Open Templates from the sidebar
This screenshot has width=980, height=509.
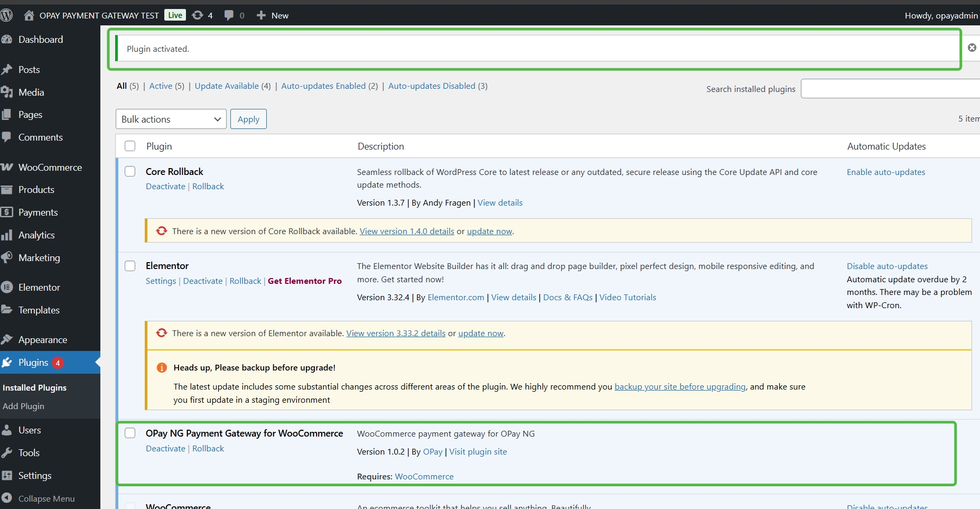point(38,310)
